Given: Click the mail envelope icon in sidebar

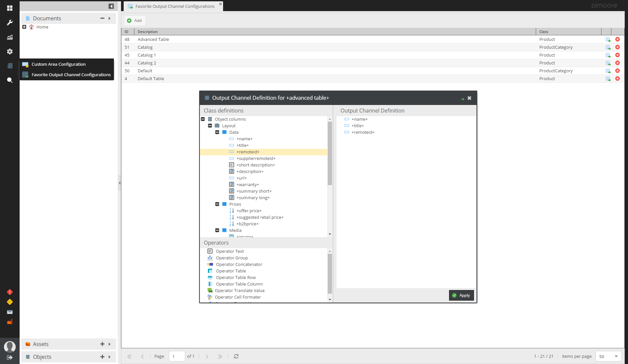Looking at the screenshot, I should (10, 312).
